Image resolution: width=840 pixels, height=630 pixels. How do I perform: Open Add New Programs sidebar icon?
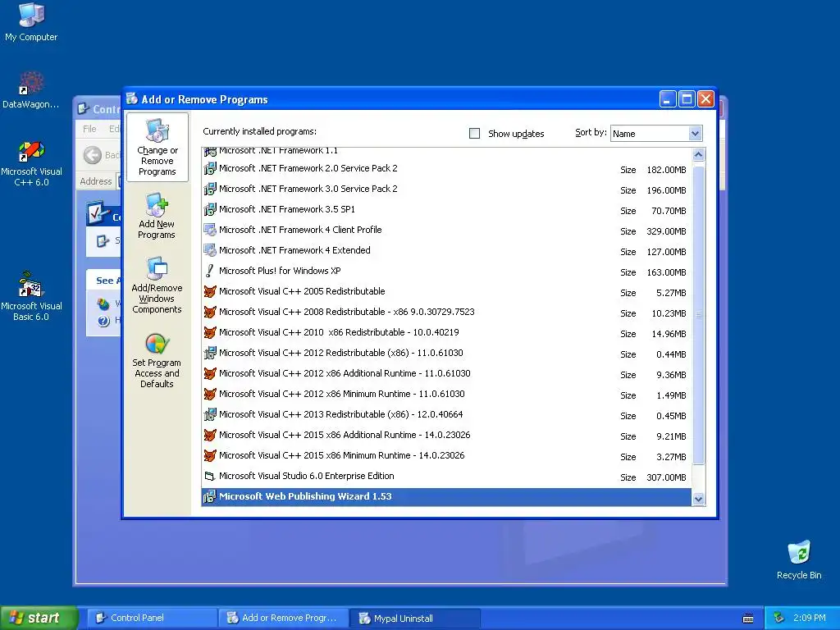[x=157, y=204]
